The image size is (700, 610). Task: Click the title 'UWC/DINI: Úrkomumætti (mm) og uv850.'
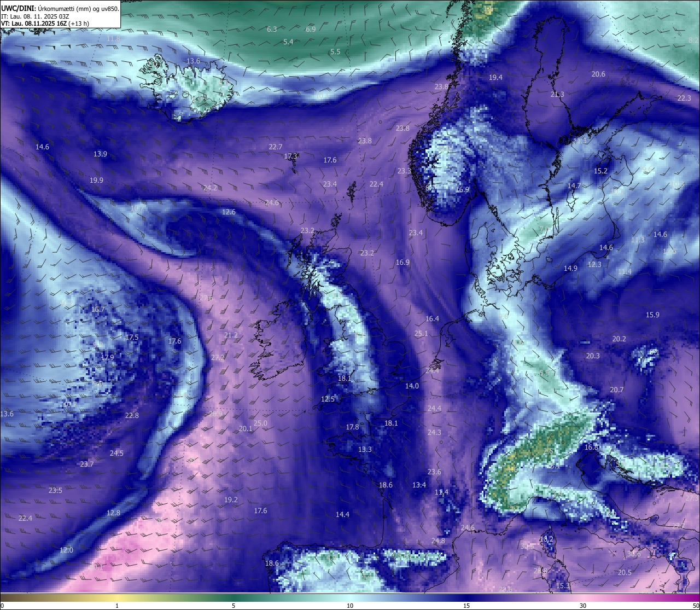pyautogui.click(x=60, y=8)
